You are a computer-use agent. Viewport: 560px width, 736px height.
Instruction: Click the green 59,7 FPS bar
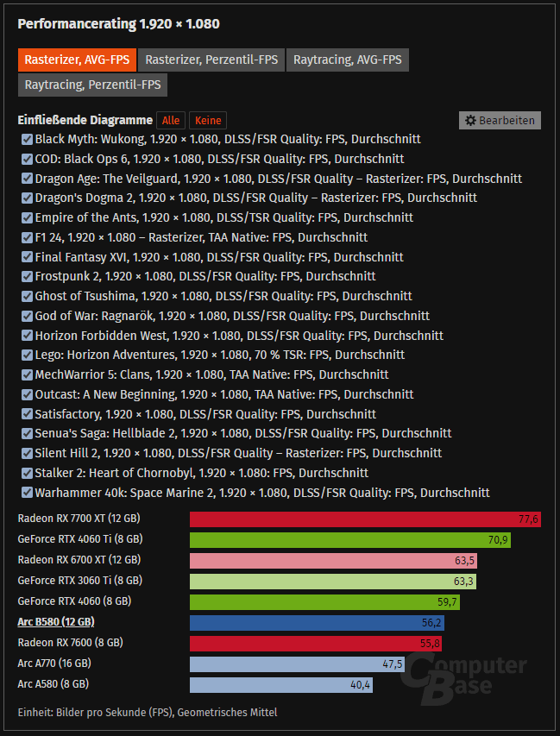tap(324, 602)
